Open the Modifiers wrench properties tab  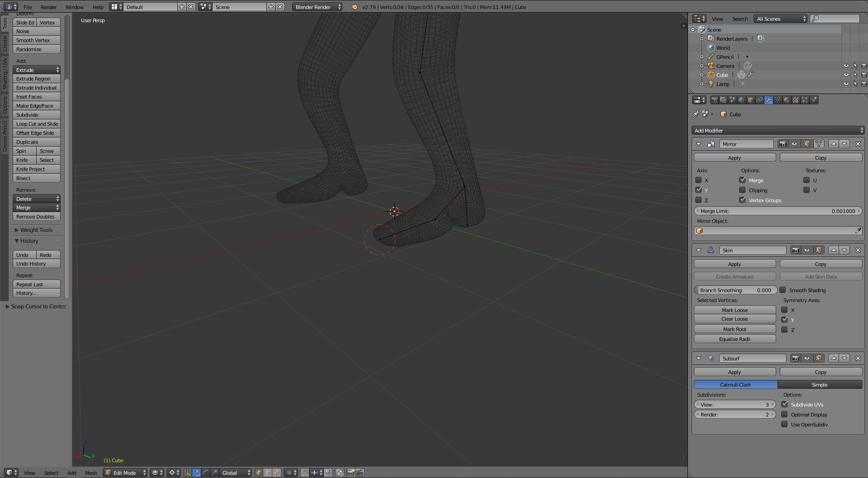tap(768, 100)
